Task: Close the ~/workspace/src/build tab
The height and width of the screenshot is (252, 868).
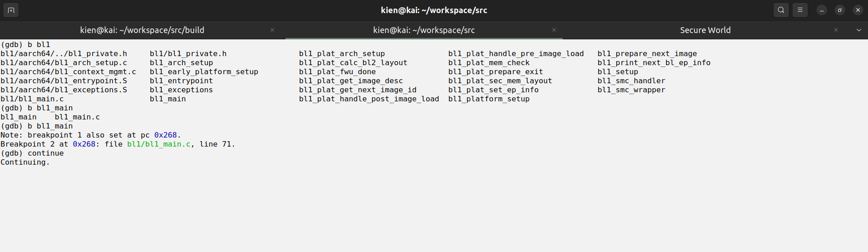Action: tap(272, 30)
